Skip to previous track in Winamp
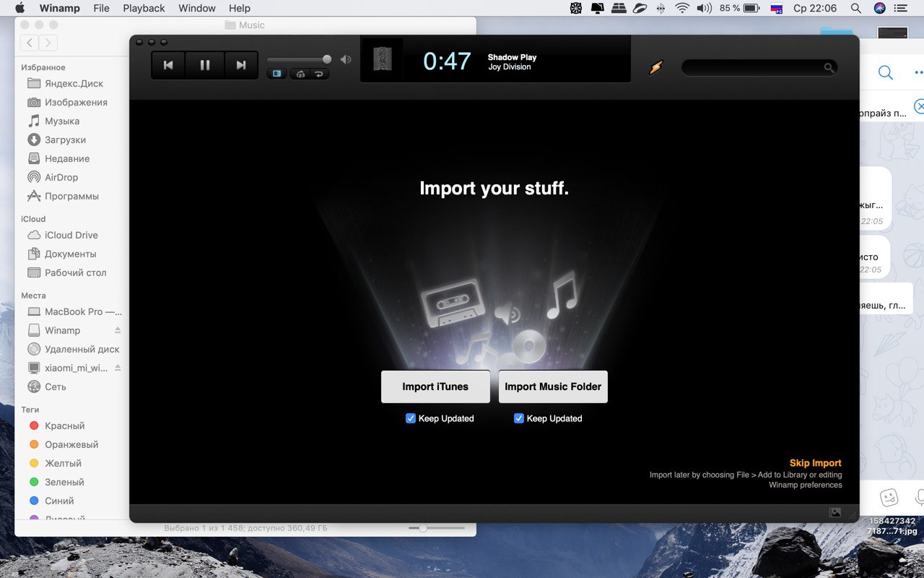The height and width of the screenshot is (578, 924). [168, 65]
